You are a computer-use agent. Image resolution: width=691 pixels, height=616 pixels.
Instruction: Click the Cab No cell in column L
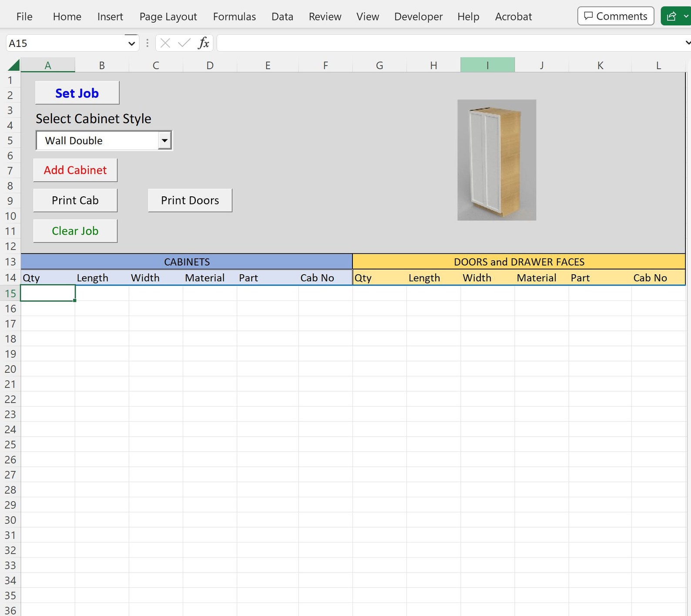point(658,278)
